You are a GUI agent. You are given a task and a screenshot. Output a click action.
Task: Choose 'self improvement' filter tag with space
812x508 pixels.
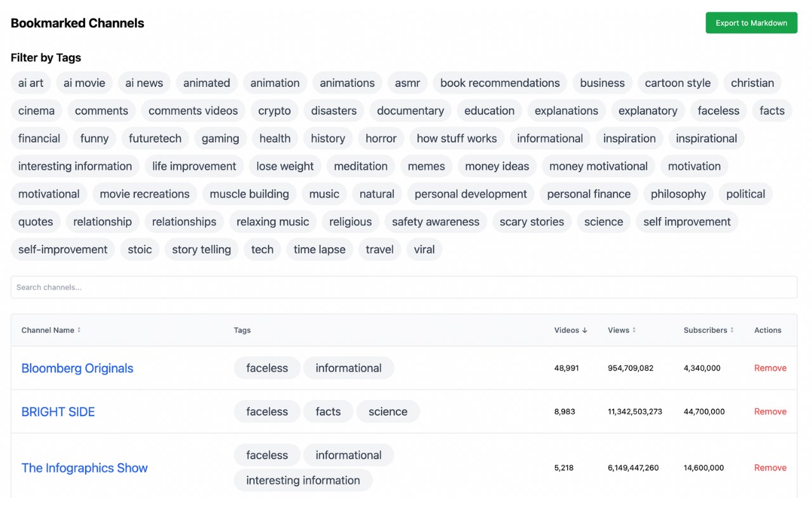[687, 222]
